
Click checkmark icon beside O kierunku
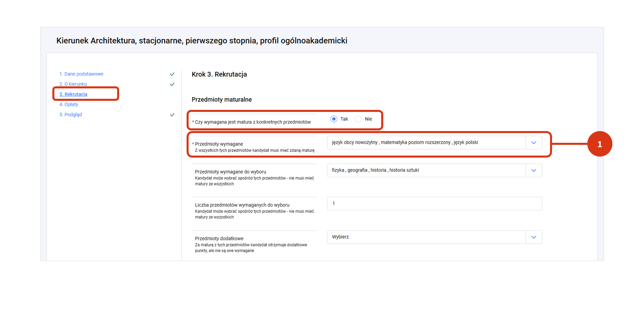172,84
